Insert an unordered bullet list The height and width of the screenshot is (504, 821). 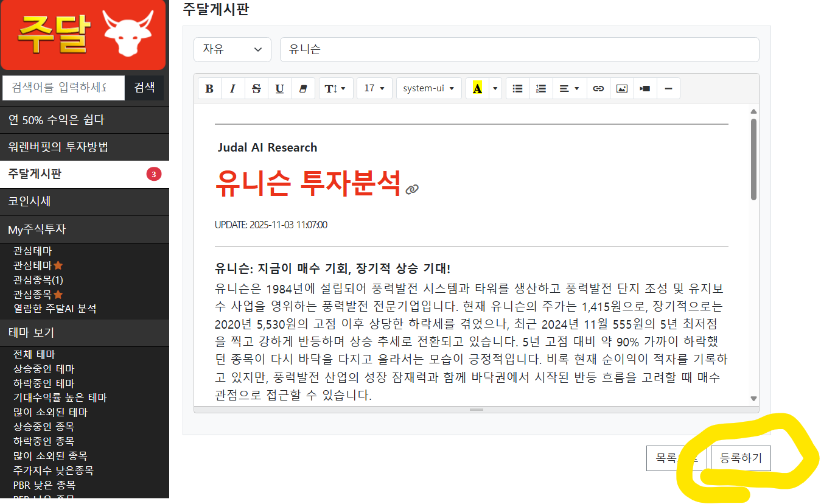tap(517, 89)
